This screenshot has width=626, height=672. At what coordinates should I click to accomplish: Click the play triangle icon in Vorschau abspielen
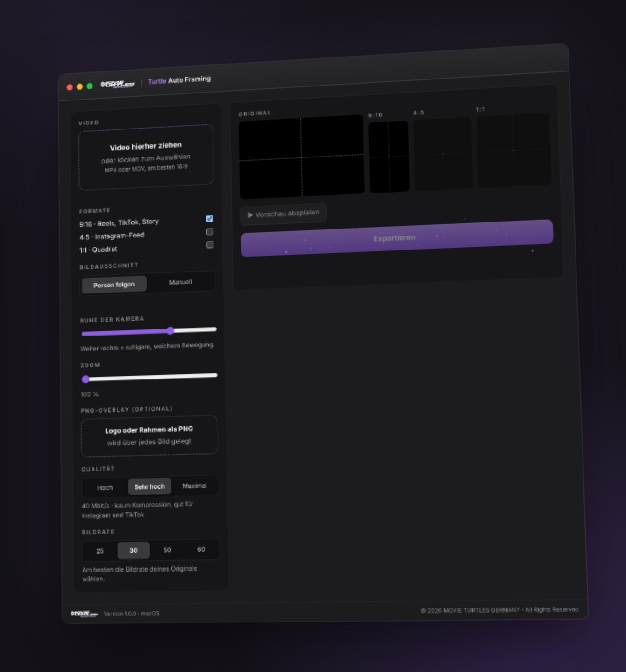click(250, 215)
